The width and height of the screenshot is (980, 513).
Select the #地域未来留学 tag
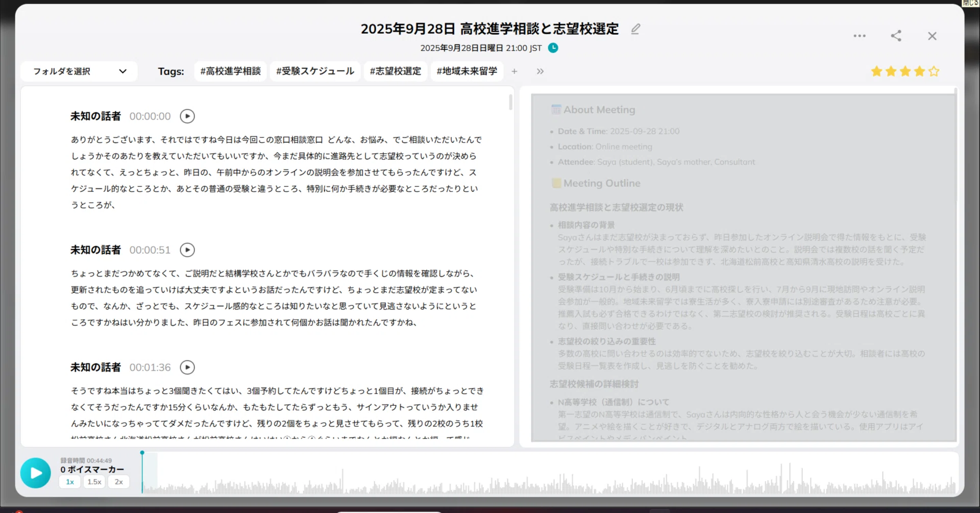[467, 71]
